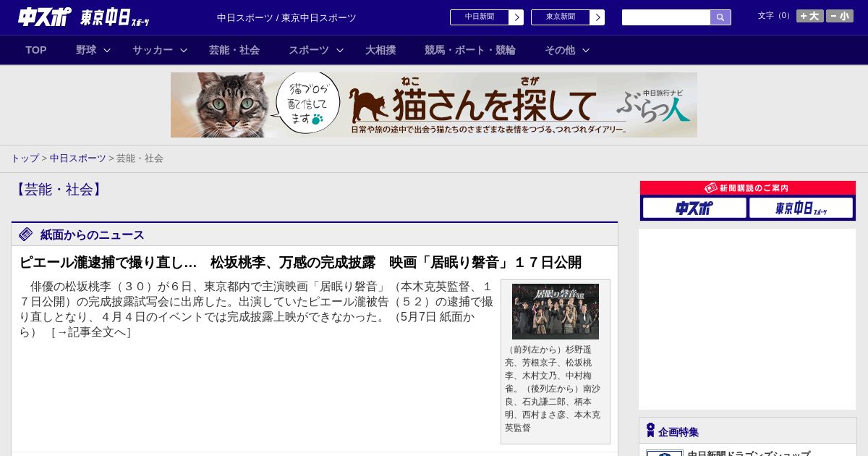868x456 pixels.
Task: Click the 猫さんを探して banner ad
Action: coord(434,105)
